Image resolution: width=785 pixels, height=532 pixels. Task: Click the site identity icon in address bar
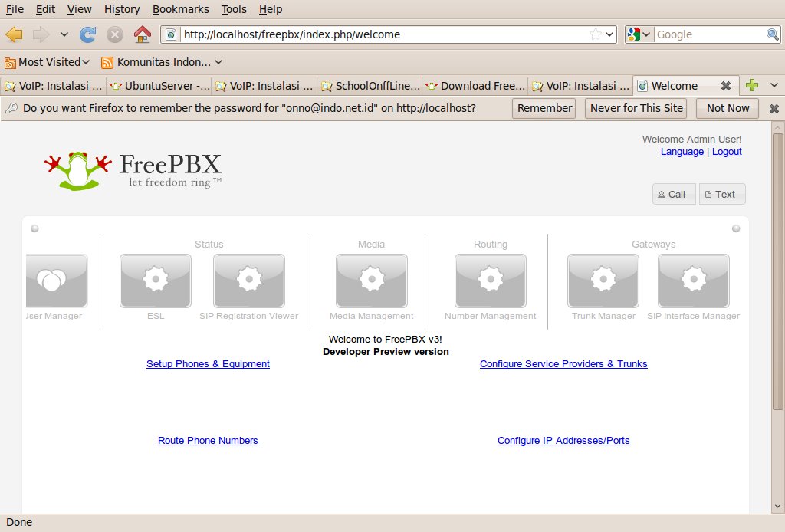point(171,34)
